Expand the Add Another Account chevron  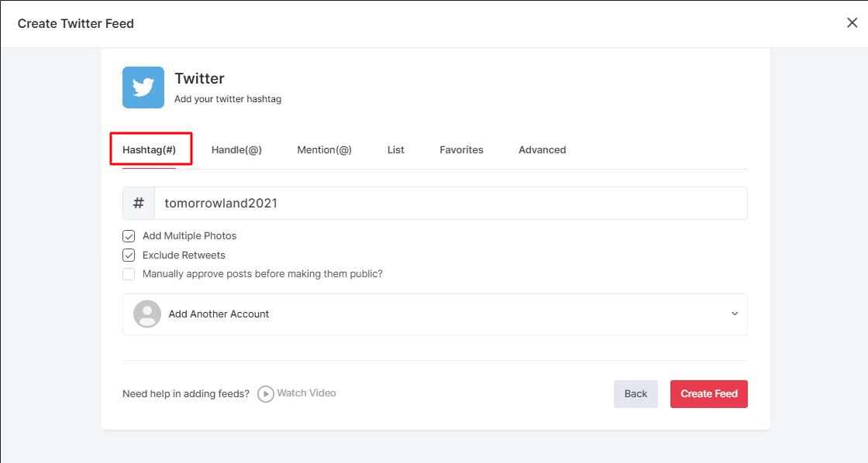pyautogui.click(x=735, y=314)
